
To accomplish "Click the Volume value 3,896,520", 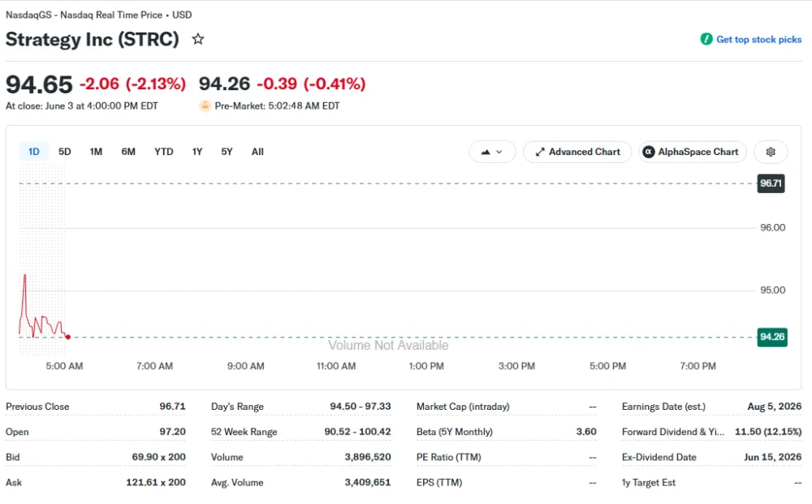I will coord(368,456).
